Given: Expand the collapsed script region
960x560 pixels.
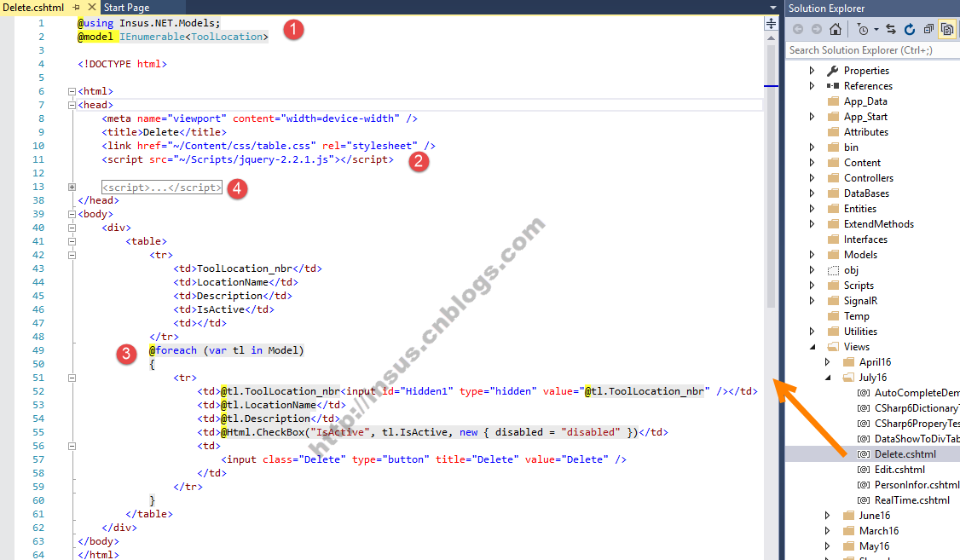Looking at the screenshot, I should 72,188.
